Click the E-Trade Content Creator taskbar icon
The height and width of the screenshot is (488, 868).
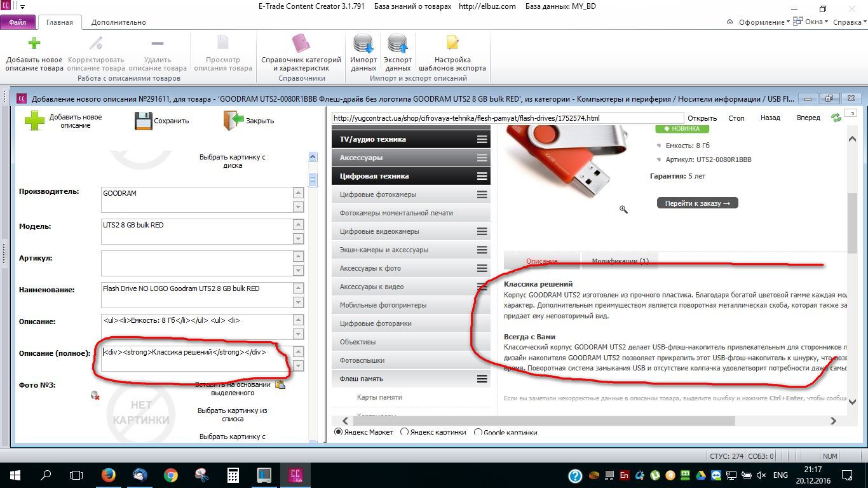pyautogui.click(x=295, y=475)
